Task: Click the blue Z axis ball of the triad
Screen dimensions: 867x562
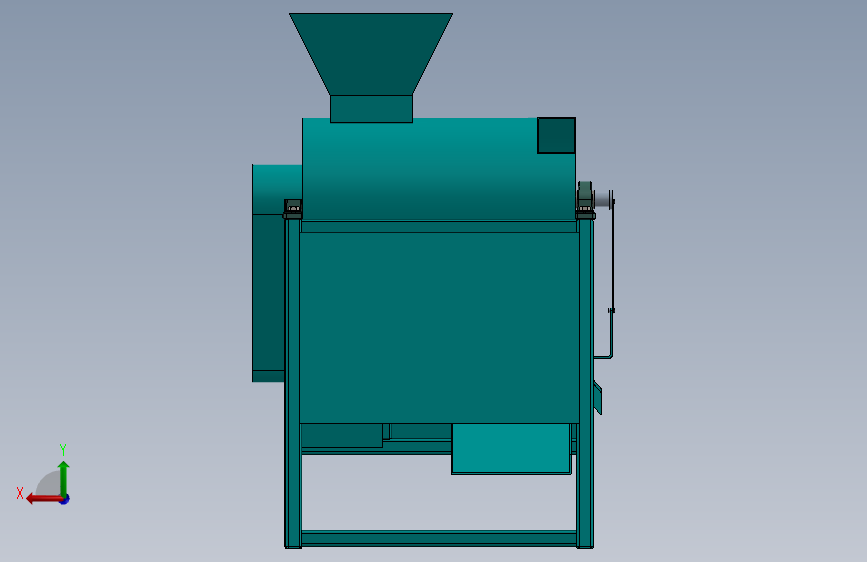Action: (x=65, y=500)
